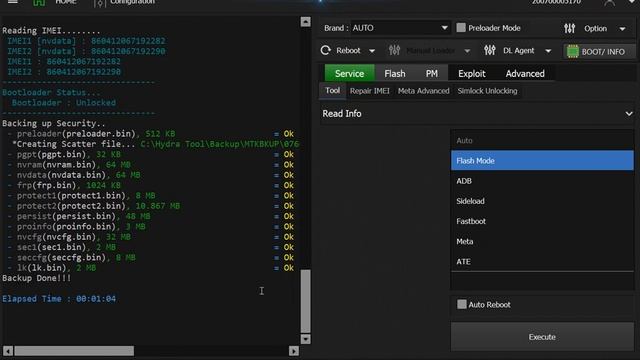Enable the Preloader Mode checkbox

pos(461,28)
